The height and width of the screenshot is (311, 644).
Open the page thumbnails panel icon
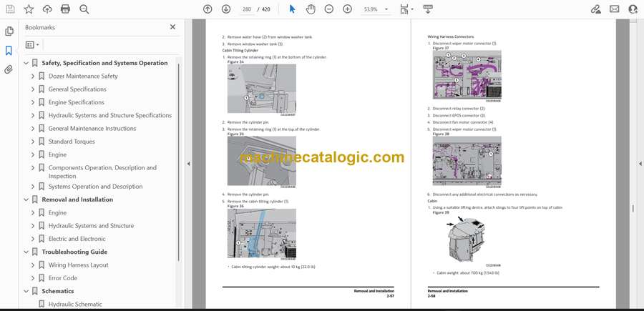(x=9, y=31)
